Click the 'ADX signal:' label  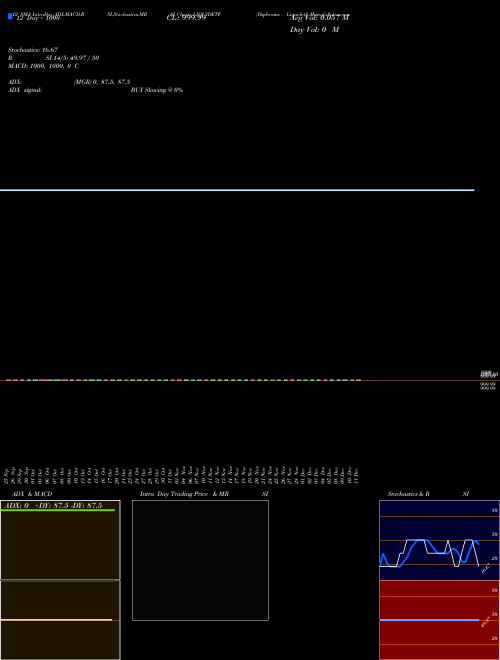25,90
